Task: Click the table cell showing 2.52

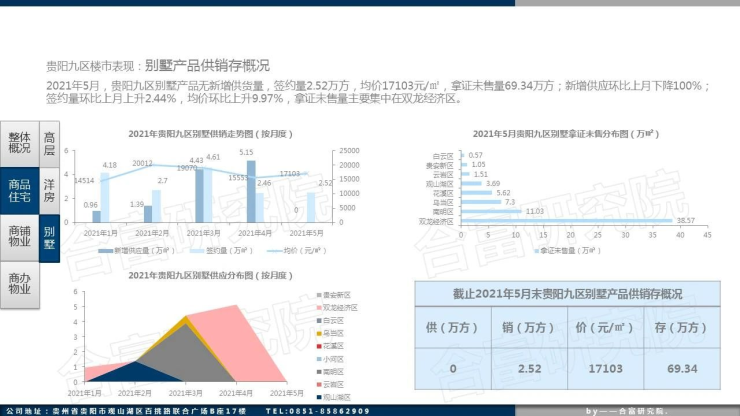Action: coord(529,369)
